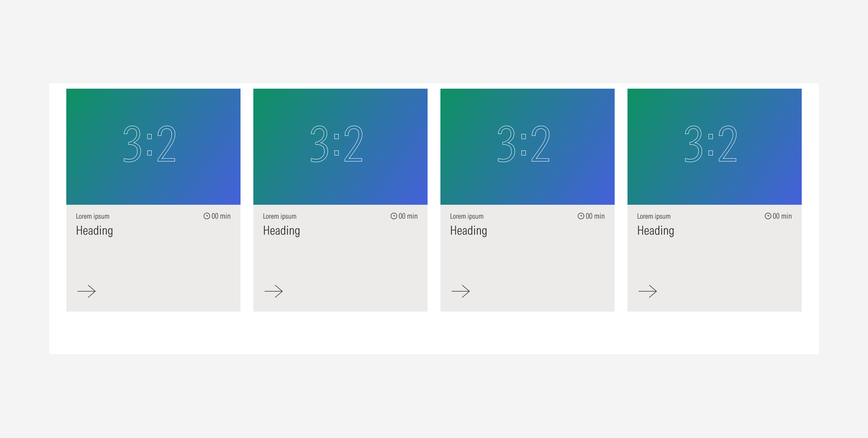868x438 pixels.
Task: Click the clock icon on the third card
Action: coord(580,216)
